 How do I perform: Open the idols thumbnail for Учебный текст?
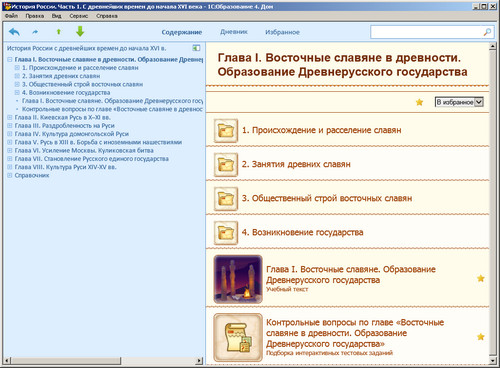(238, 279)
